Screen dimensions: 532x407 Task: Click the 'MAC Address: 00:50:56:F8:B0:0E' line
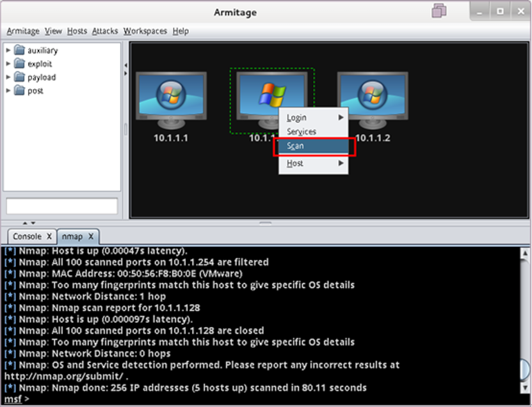pyautogui.click(x=124, y=273)
